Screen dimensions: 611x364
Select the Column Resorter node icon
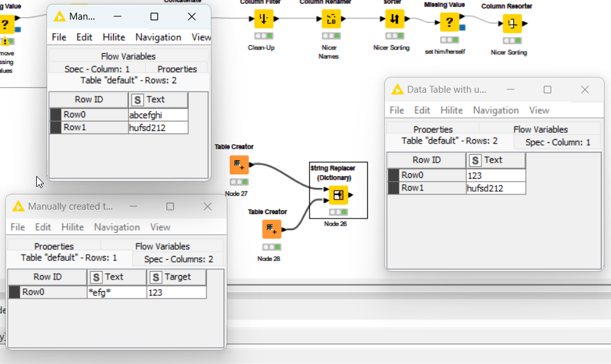tap(512, 24)
